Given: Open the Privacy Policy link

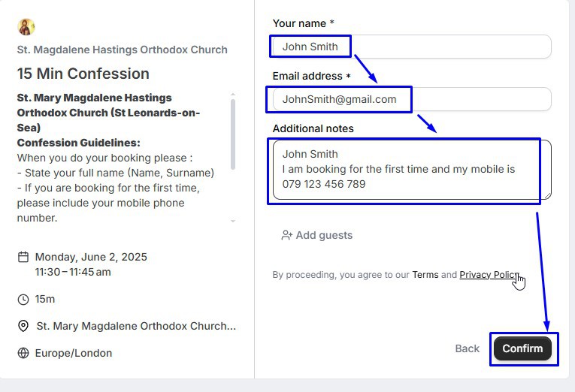Looking at the screenshot, I should [489, 275].
